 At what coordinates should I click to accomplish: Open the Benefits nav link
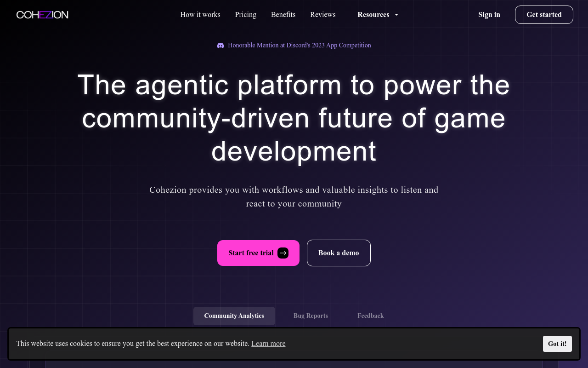tap(283, 15)
